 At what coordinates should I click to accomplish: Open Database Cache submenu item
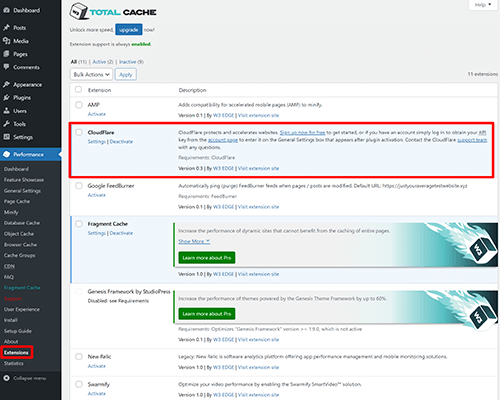point(22,223)
